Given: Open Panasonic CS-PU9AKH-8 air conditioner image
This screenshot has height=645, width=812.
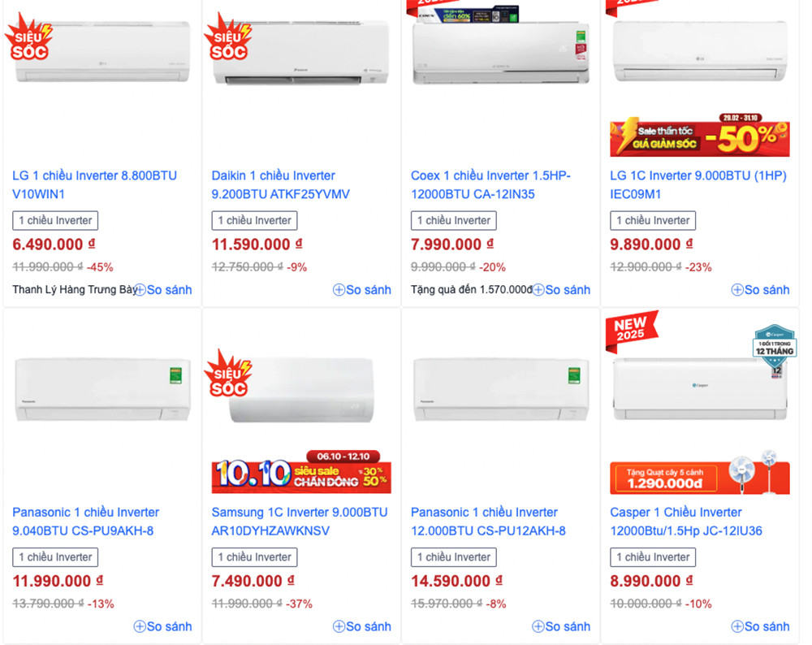Looking at the screenshot, I should click(102, 389).
